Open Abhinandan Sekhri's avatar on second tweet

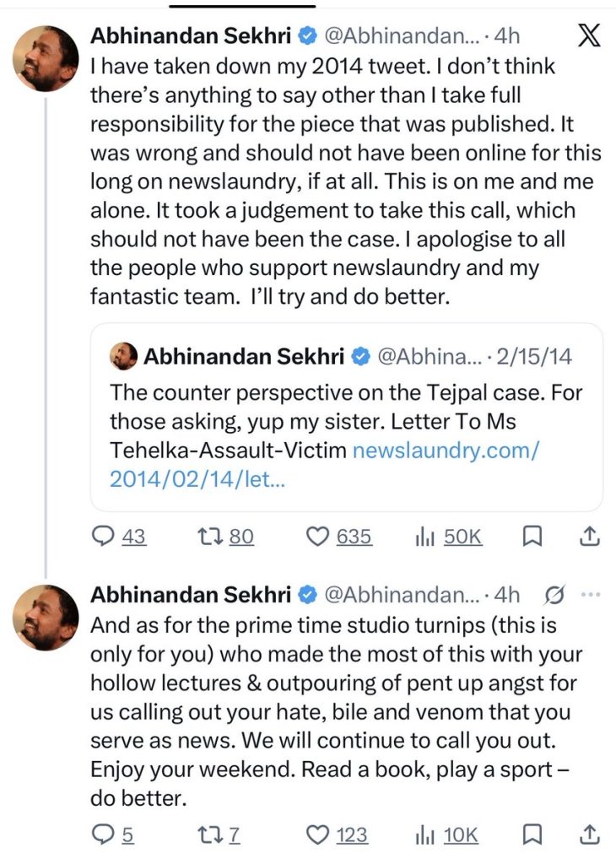(x=46, y=618)
